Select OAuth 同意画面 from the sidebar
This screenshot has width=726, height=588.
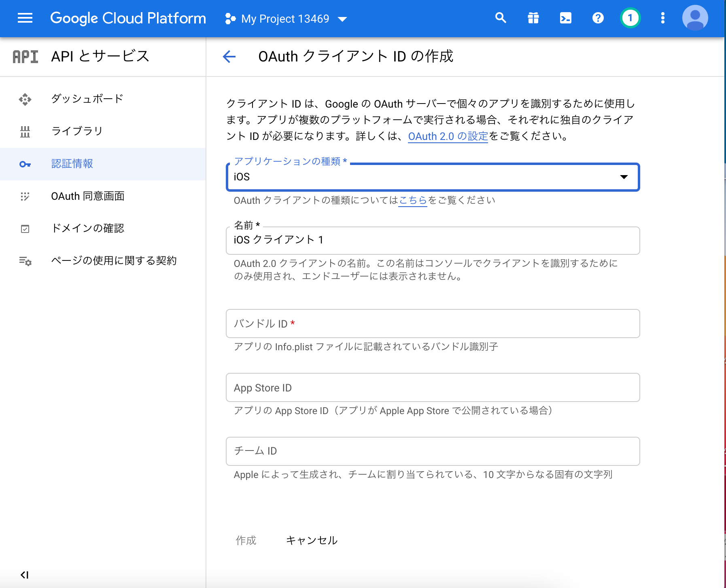tap(88, 196)
